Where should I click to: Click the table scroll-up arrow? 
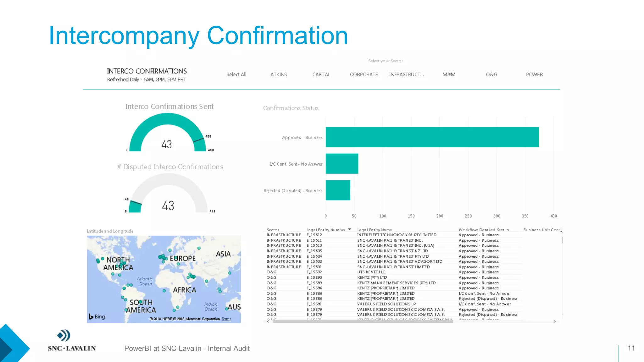click(561, 231)
